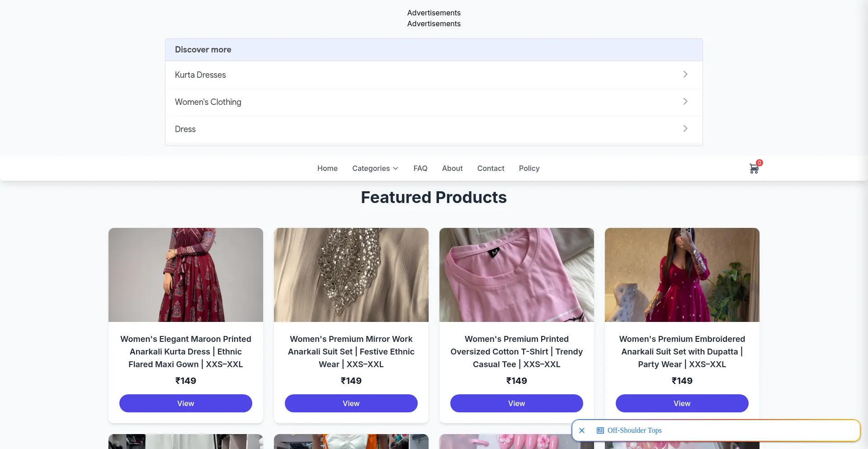
Task: Click the ₹149 price of the Embroidered Suit Set
Action: coord(682,381)
